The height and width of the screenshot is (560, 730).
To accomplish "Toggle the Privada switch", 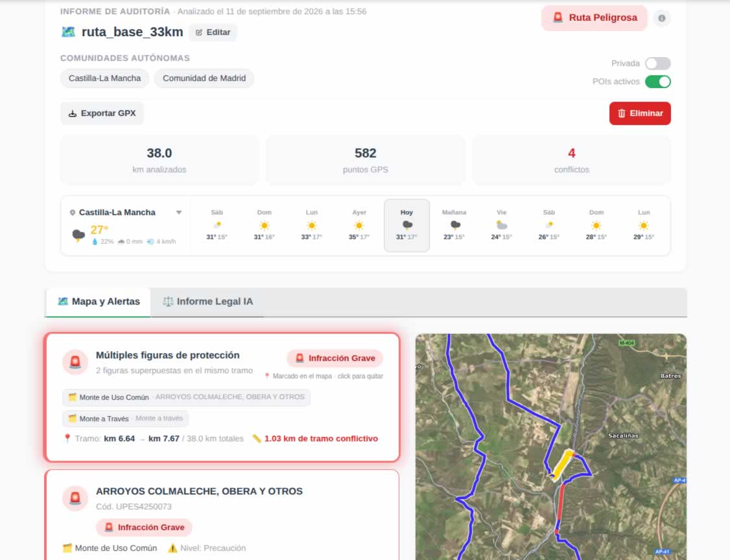I will pyautogui.click(x=657, y=64).
